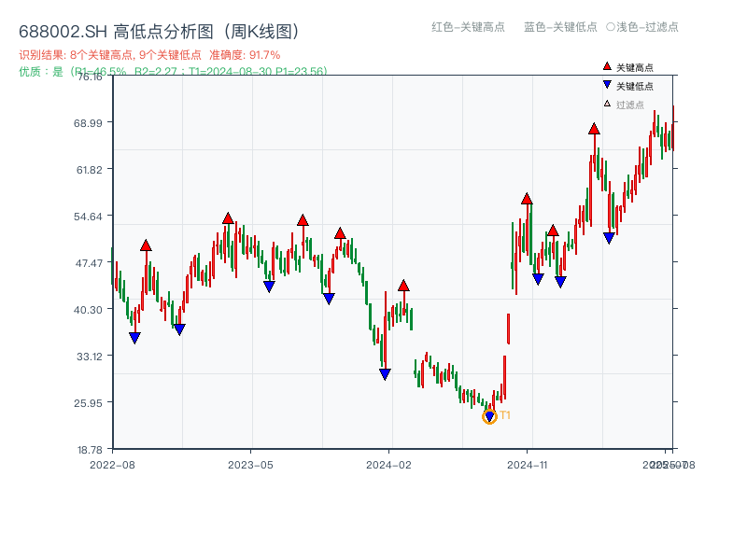Click y-axis label 47.47

tap(89, 263)
